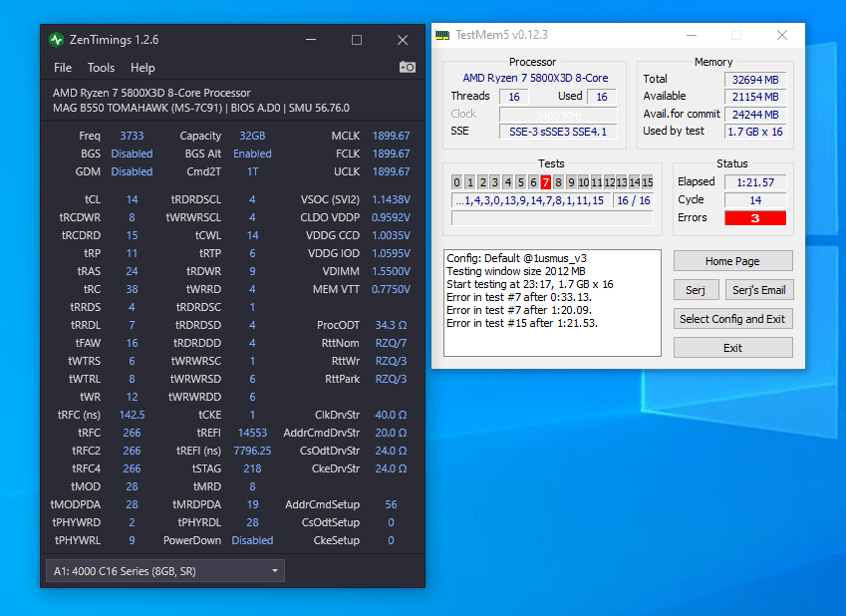Click the Used threads field
Viewport: 846px width, 616px height.
click(x=602, y=97)
